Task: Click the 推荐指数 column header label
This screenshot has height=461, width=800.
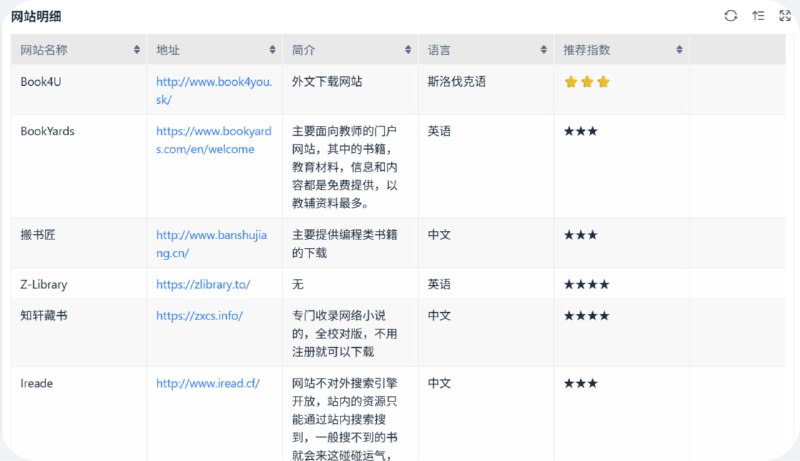Action: [587, 50]
